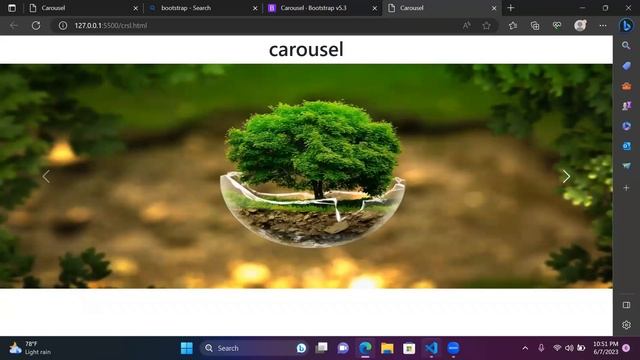Click the carousel tree image
The height and width of the screenshot is (360, 640).
pos(306,176)
